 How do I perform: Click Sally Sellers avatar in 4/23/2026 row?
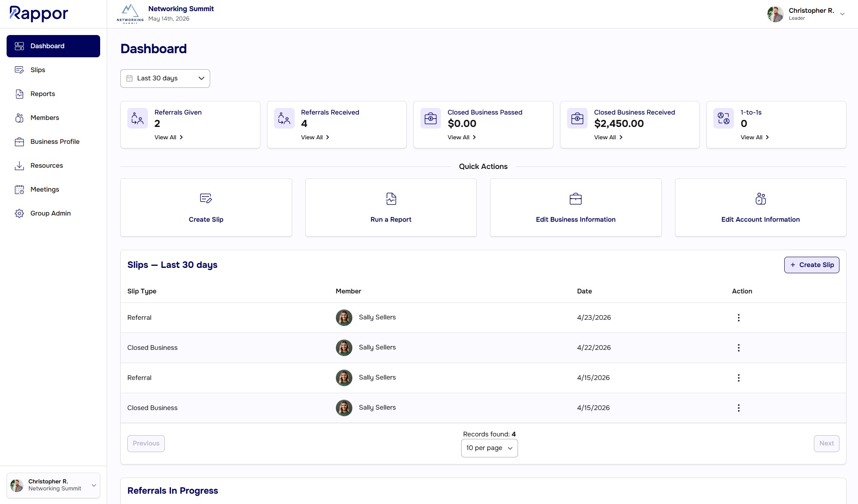[x=344, y=318]
